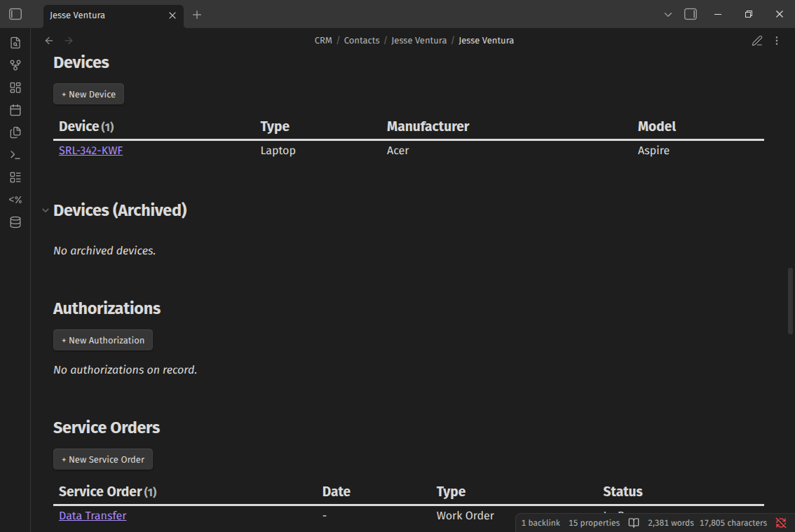Close the Jesse Ventura tab
The height and width of the screenshot is (532, 795).
172,15
